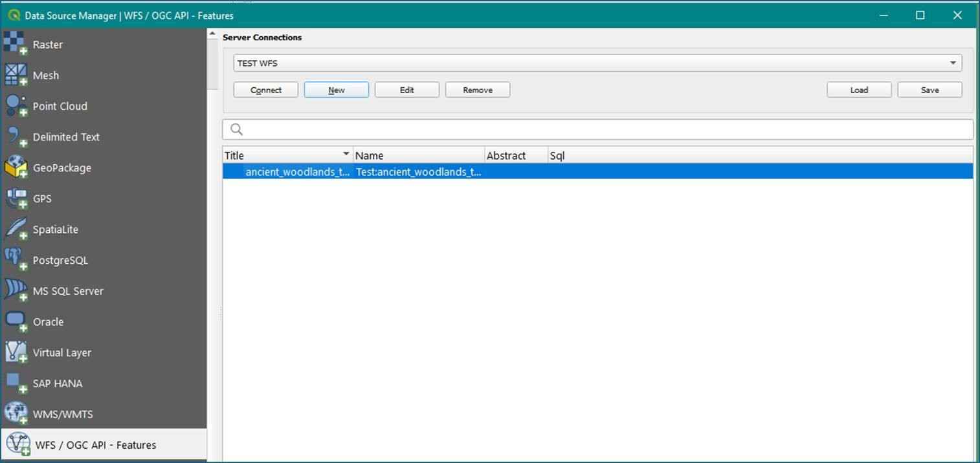Click the Connect button
Screen dimensions: 980x463
point(266,90)
